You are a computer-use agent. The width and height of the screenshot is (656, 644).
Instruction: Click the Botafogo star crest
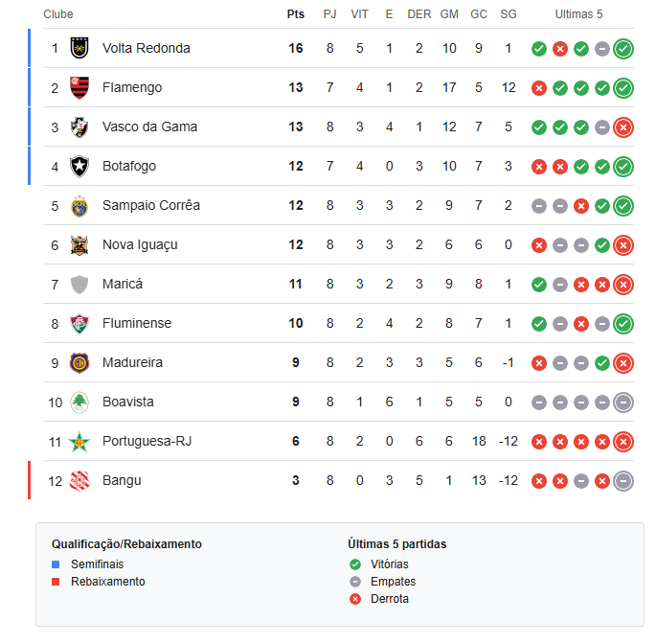pos(79,166)
